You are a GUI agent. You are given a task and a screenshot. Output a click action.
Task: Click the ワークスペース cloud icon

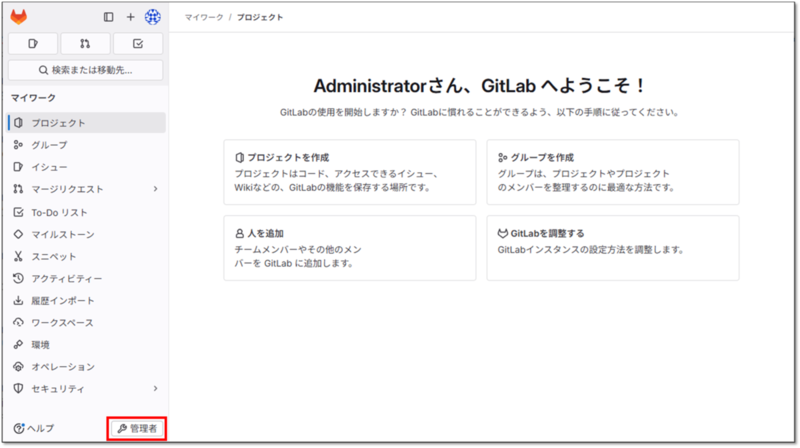click(18, 322)
